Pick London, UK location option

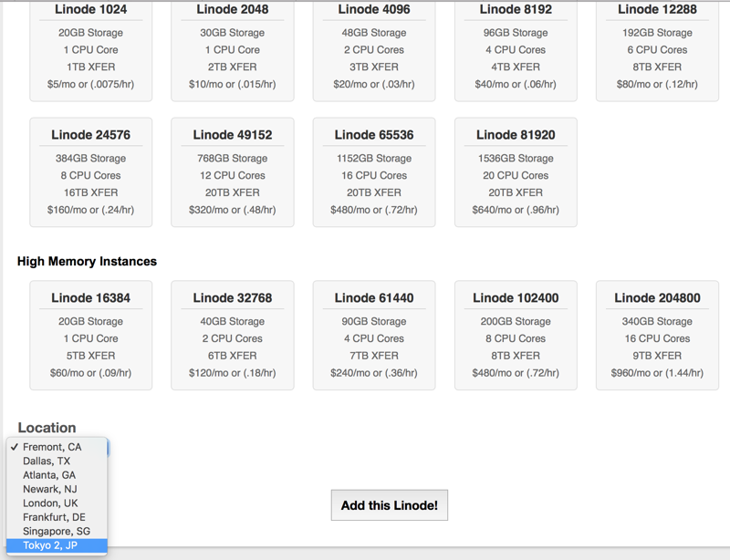(x=57, y=503)
